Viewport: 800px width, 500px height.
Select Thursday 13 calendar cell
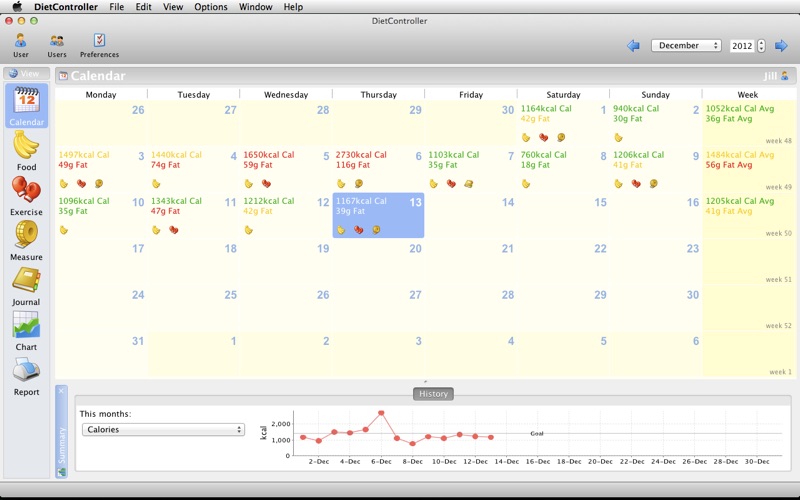pos(378,216)
